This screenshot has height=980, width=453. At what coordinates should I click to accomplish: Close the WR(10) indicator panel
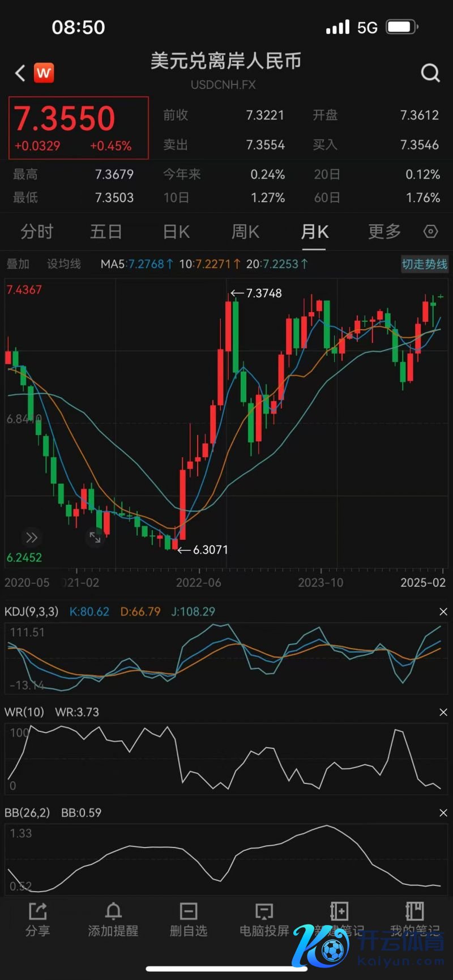443,712
